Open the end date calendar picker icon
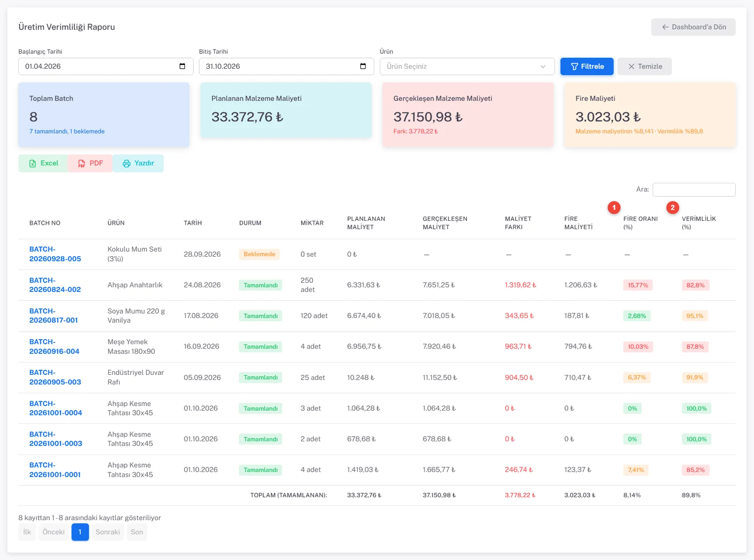Viewport: 754px width, 560px height. pyautogui.click(x=363, y=66)
